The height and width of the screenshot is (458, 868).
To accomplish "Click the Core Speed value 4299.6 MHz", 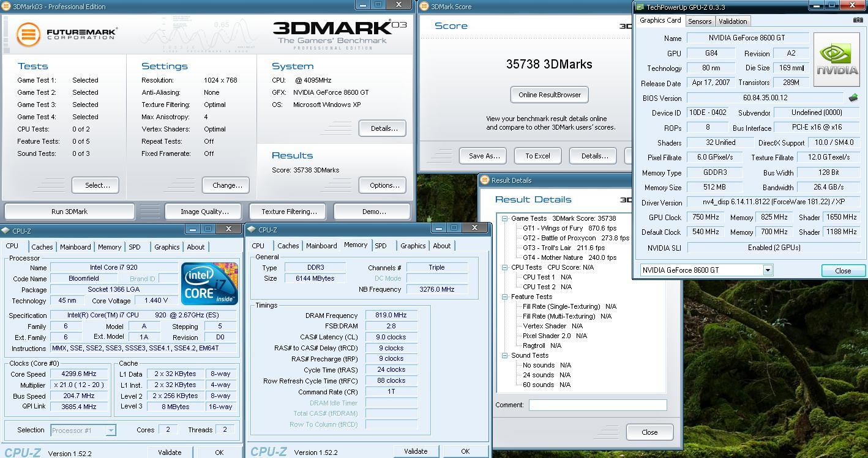I will (79, 374).
